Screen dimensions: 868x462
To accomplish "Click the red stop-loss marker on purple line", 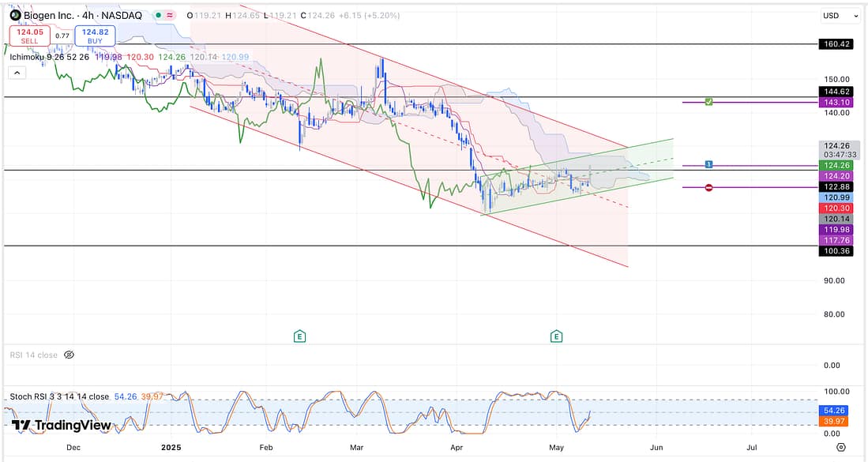I will (709, 187).
